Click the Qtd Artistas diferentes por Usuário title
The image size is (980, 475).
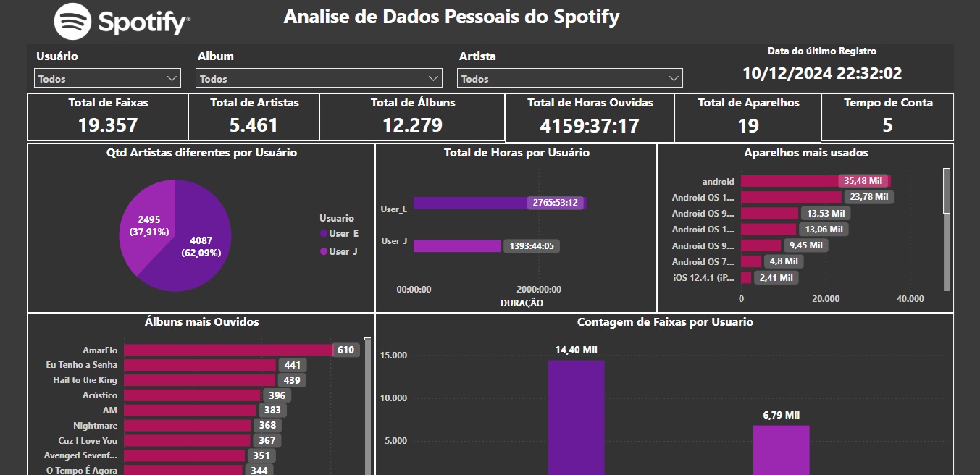point(201,153)
